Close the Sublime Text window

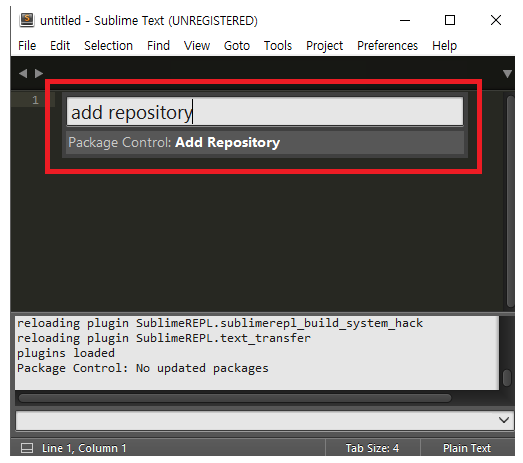(x=496, y=20)
